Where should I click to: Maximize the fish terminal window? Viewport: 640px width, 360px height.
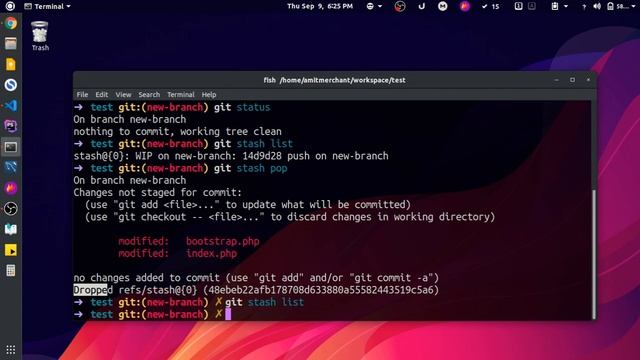(x=572, y=80)
